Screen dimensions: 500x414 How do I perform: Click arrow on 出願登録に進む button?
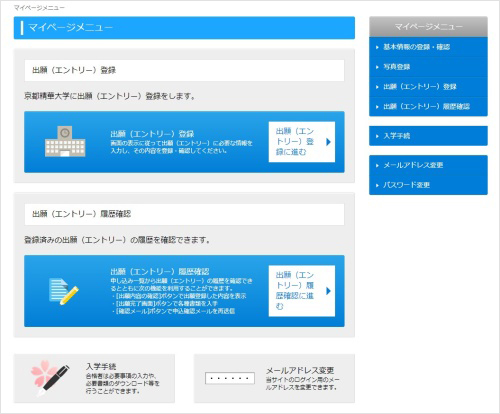[x=328, y=142]
